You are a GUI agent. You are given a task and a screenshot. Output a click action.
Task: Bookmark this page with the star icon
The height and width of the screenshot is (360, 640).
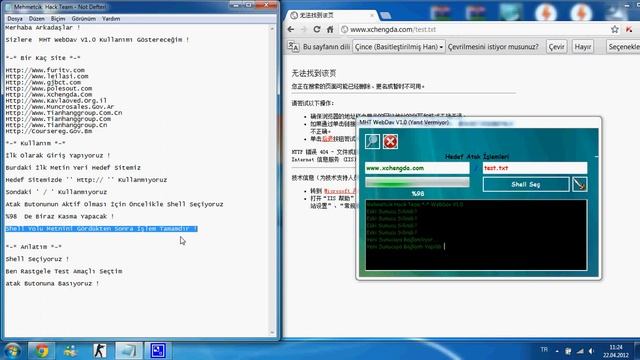615,29
